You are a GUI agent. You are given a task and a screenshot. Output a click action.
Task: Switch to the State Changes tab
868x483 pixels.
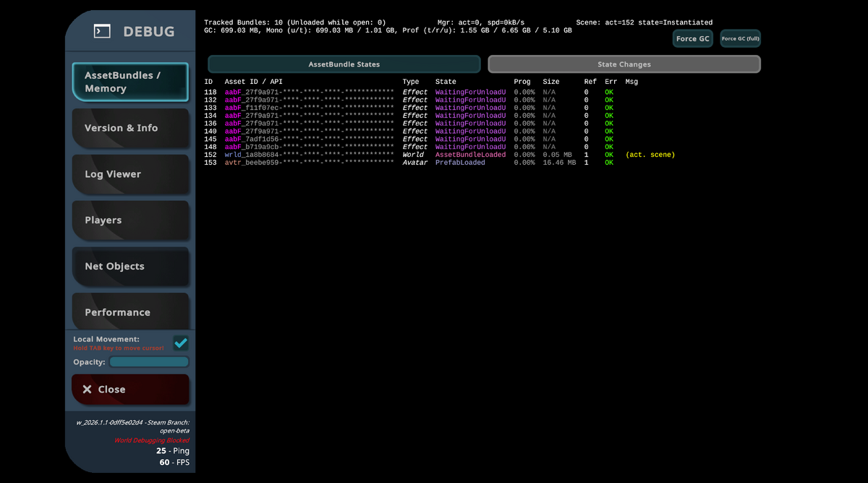[624, 64]
